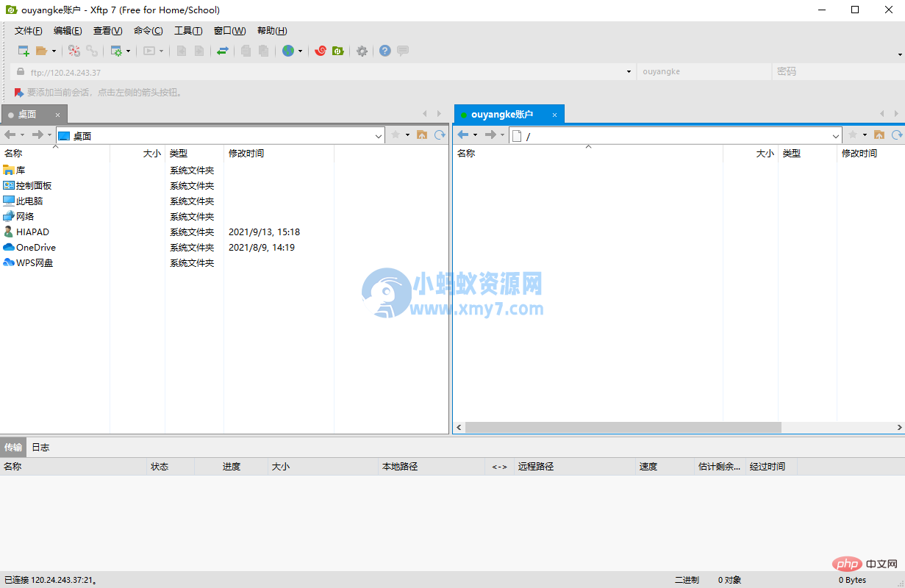Click remote pane favorites star
Image resolution: width=905 pixels, height=588 pixels.
tap(853, 135)
